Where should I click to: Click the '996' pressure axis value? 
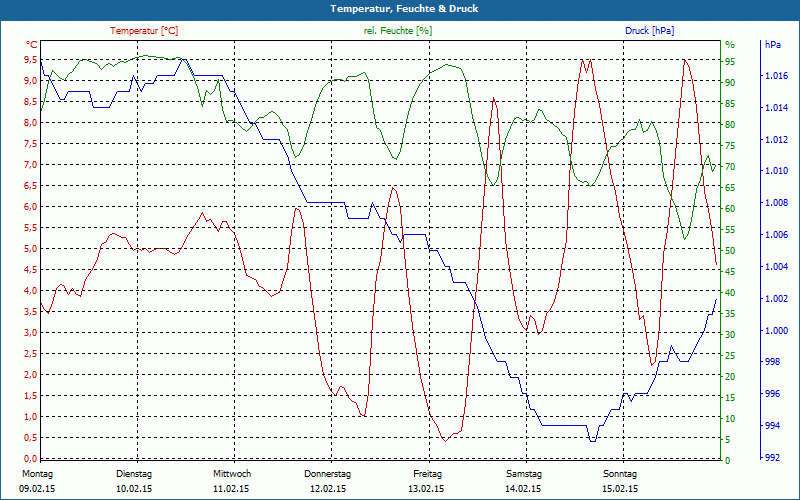tap(772, 394)
